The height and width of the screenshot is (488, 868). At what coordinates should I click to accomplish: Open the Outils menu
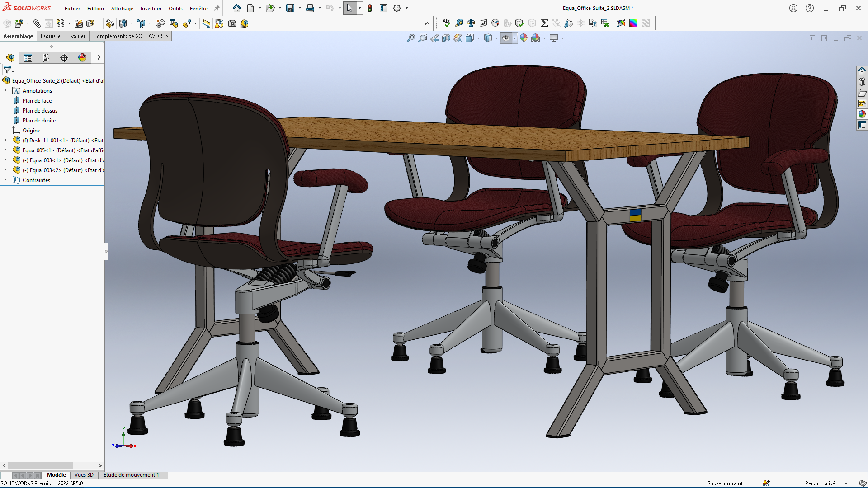point(175,9)
